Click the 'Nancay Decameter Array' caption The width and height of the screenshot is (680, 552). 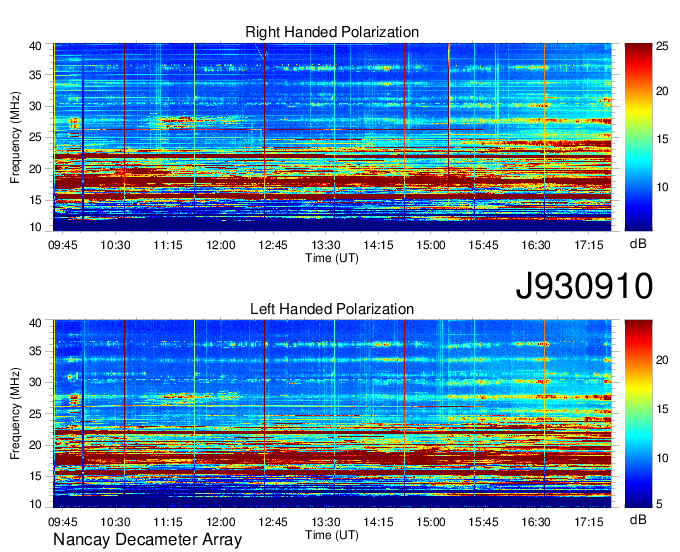click(x=147, y=540)
